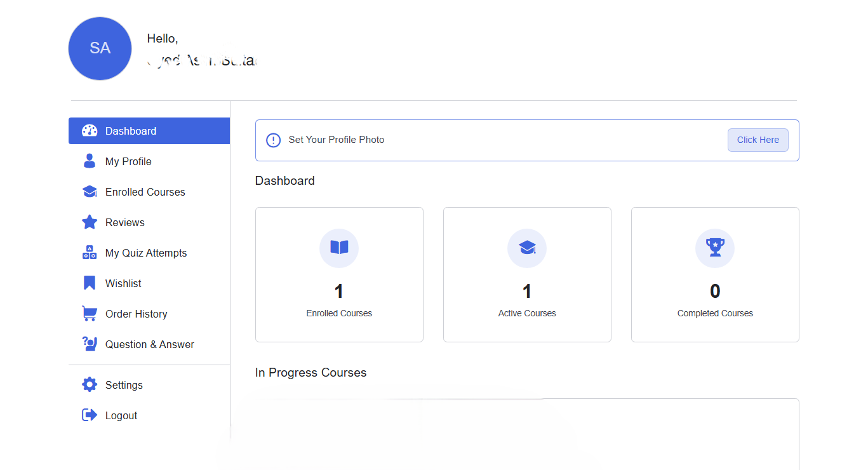Open the My Profile menu item

point(129,161)
